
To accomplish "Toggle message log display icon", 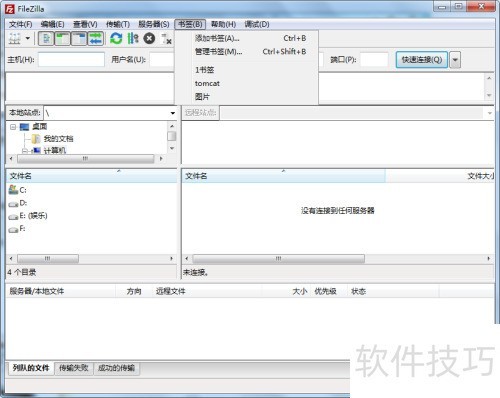I will pyautogui.click(x=46, y=39).
